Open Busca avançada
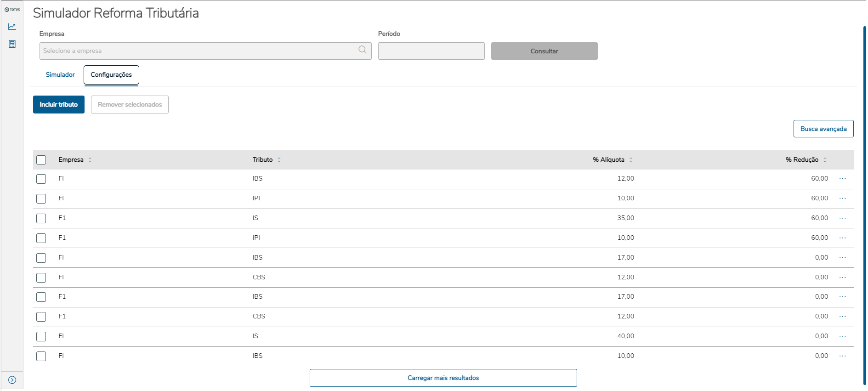868x391 pixels. [x=823, y=129]
